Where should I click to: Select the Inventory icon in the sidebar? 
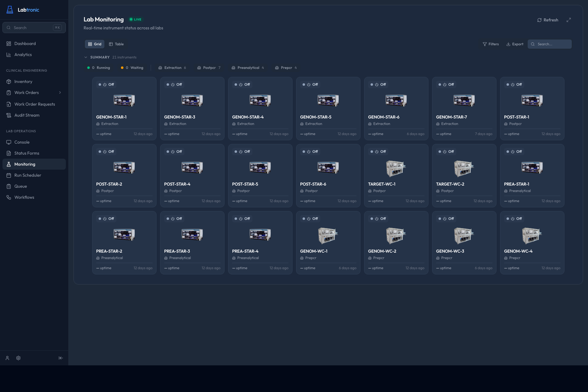coord(9,81)
